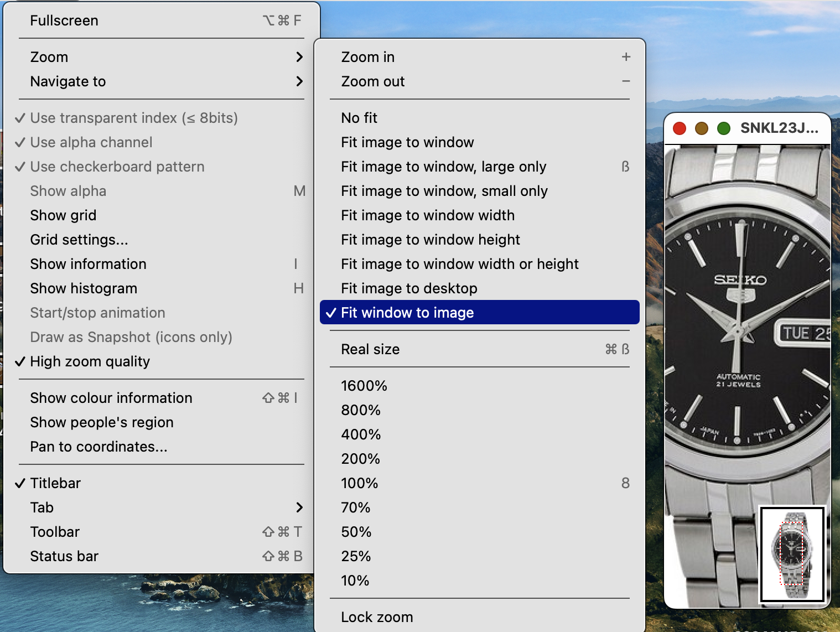Choose Zoom out menu entry
Image resolution: width=840 pixels, height=632 pixels.
373,81
